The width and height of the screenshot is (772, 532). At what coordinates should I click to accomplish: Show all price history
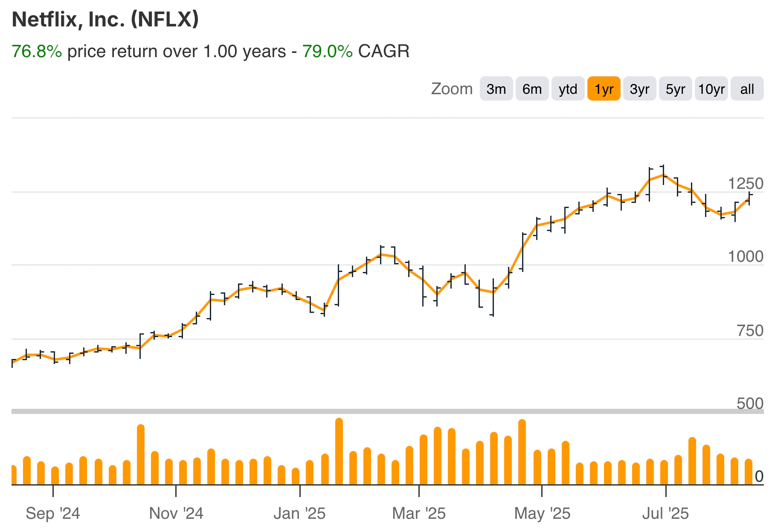coord(747,89)
